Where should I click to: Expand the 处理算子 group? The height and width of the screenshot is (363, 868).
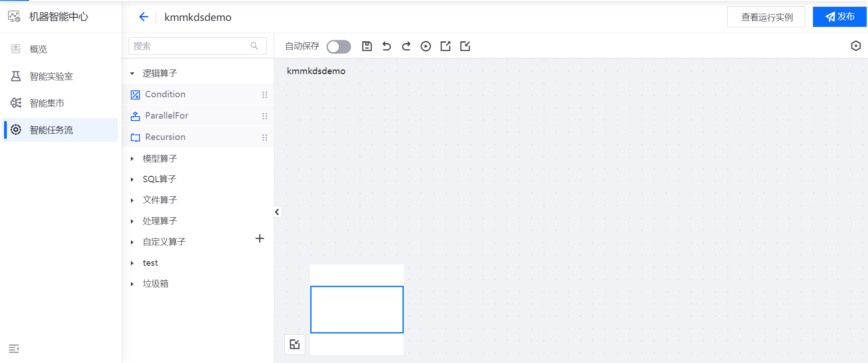pos(132,221)
